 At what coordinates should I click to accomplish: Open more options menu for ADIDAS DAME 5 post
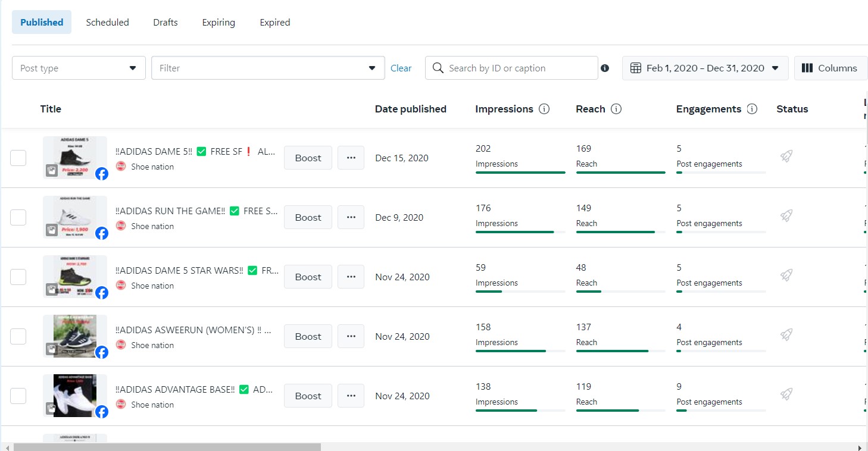coord(351,158)
